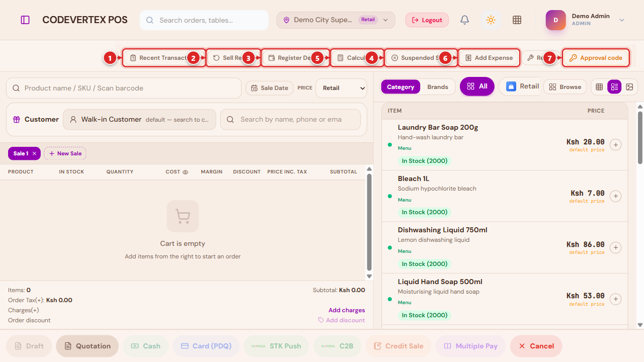Add Laundry Bar Soap 200g with plus
This screenshot has height=362, width=644.
pos(615,145)
